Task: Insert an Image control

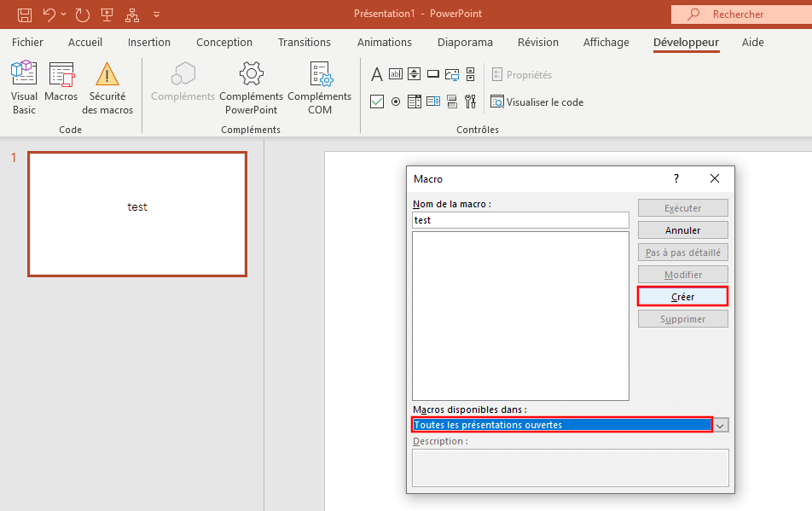Action: click(451, 74)
